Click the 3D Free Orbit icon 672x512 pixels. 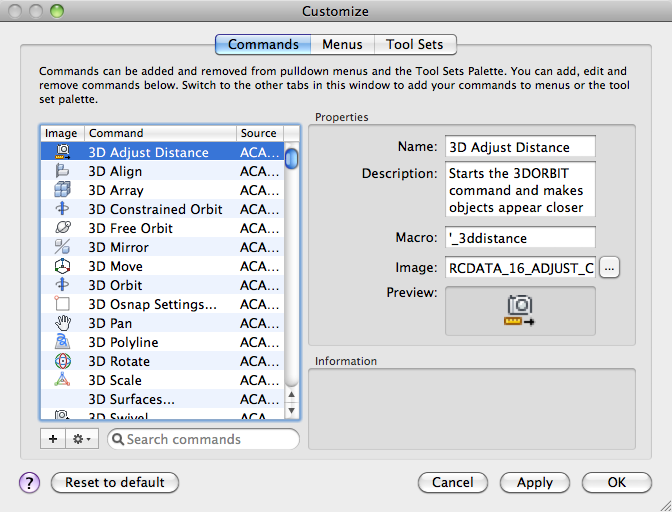point(61,229)
